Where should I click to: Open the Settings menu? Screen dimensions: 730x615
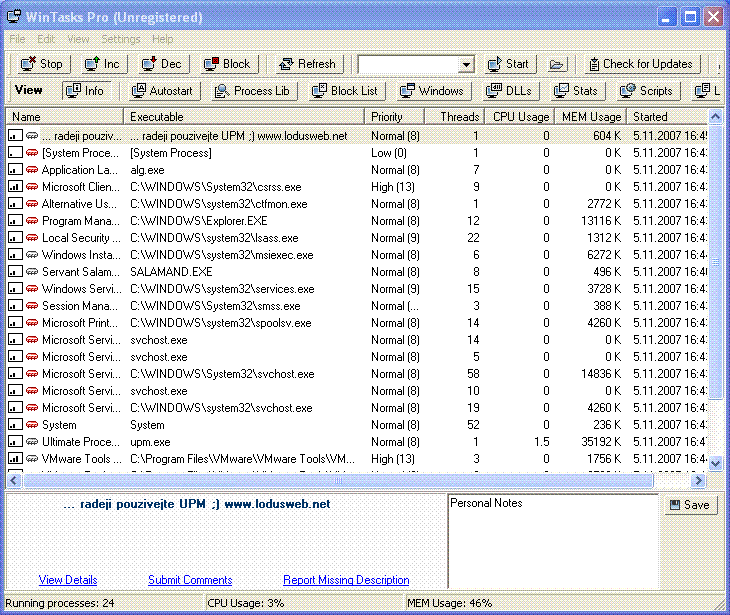pos(121,39)
